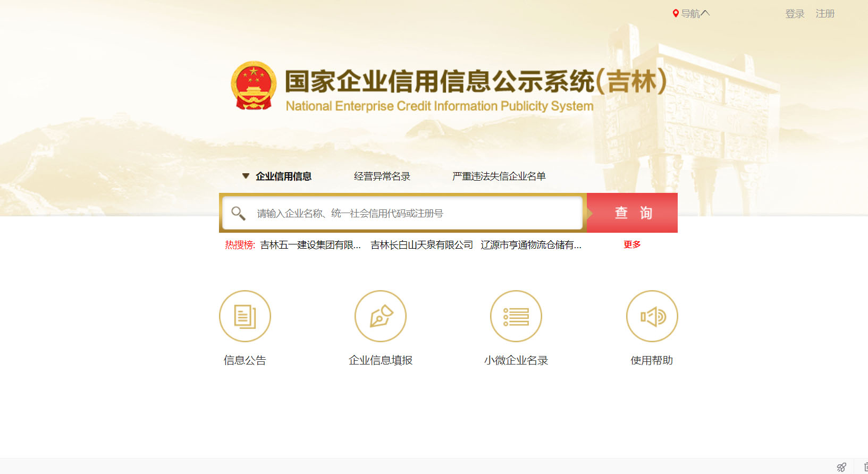The height and width of the screenshot is (474, 868).
Task: Click the triangle arrow beside 企业信息
Action: pos(246,176)
